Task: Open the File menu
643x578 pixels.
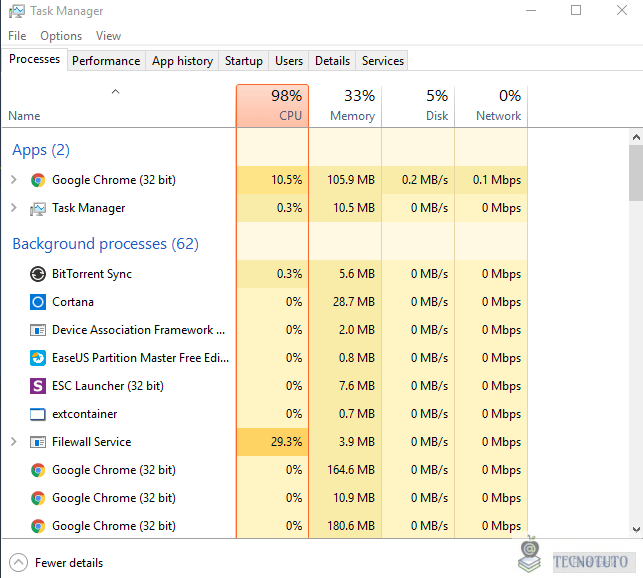Action: pyautogui.click(x=17, y=36)
